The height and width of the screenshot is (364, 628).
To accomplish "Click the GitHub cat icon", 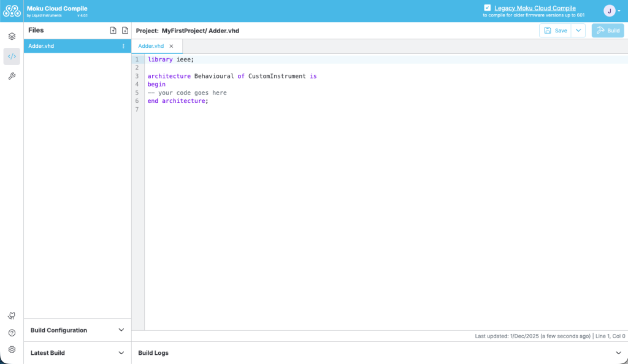I will 12,316.
